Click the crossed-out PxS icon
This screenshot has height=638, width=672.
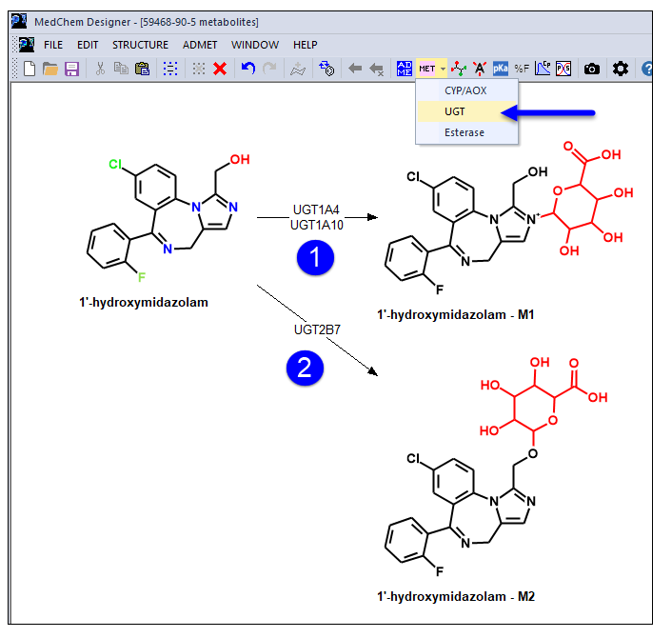tap(563, 69)
